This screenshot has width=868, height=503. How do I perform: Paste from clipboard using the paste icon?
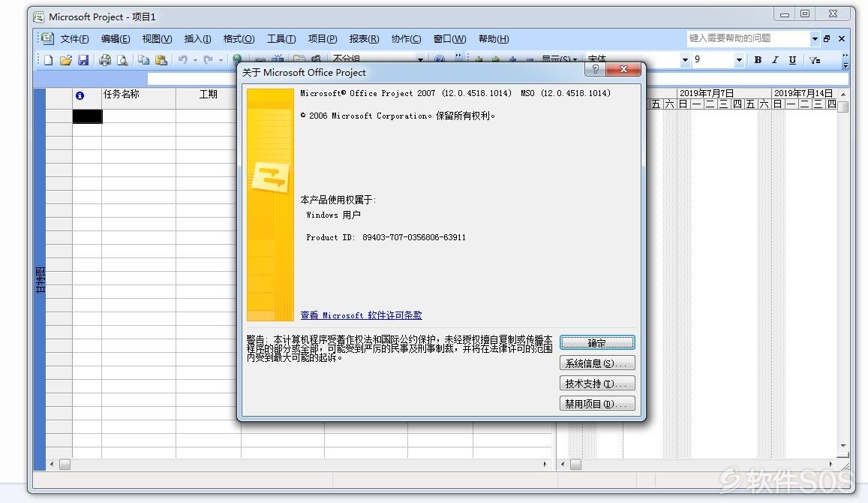(x=161, y=60)
